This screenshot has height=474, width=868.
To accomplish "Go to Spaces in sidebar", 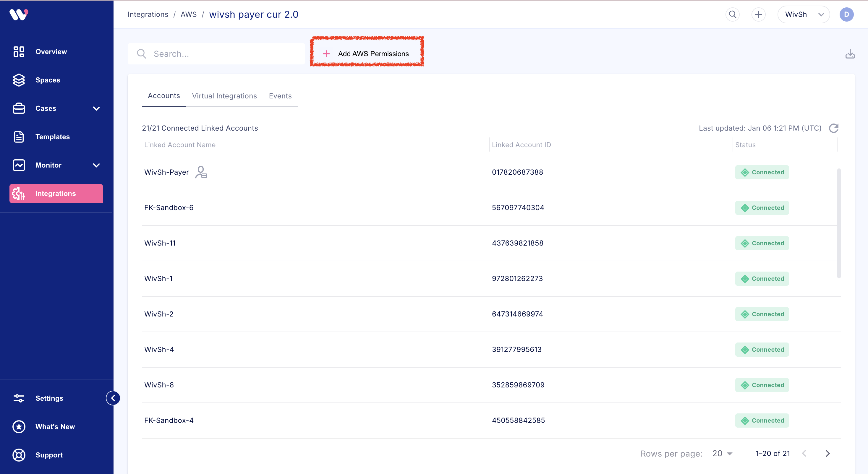I will click(48, 80).
